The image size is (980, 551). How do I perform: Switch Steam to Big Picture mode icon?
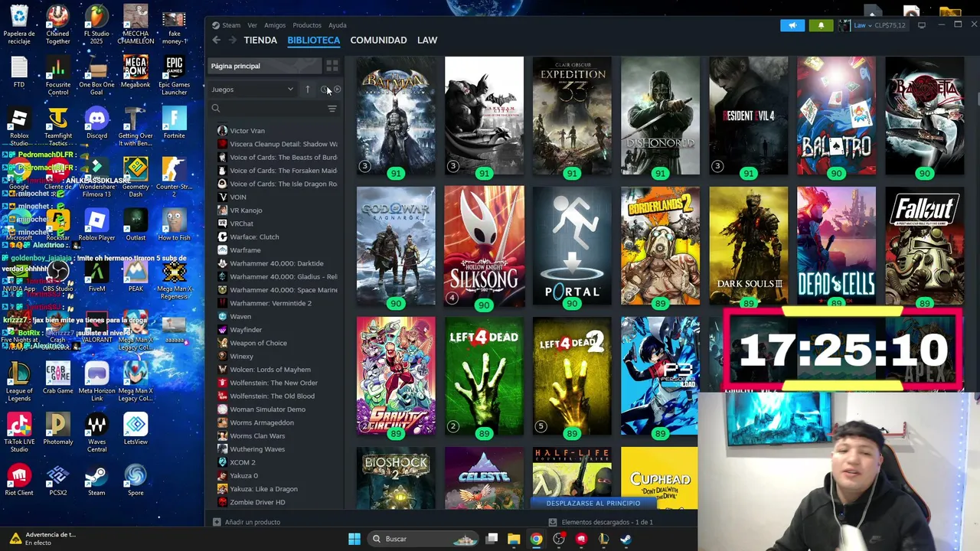[x=921, y=25]
